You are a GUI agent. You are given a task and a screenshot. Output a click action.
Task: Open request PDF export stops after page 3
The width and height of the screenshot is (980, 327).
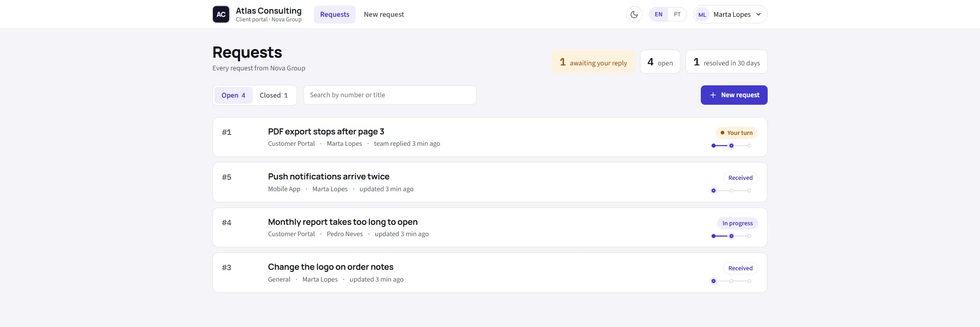pos(490,137)
